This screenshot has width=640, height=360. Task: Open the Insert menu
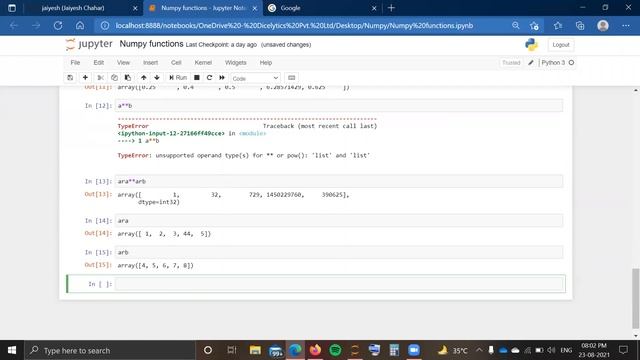tap(150, 62)
